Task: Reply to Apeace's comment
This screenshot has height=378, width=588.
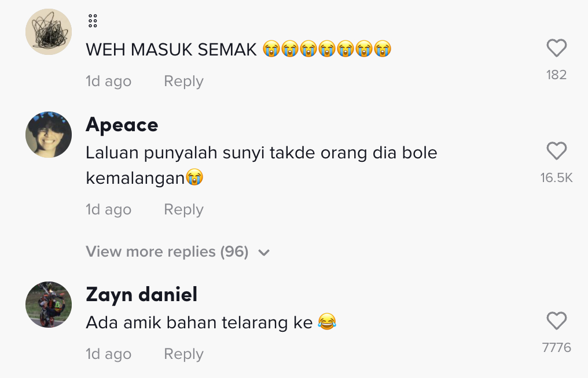Action: pos(183,209)
